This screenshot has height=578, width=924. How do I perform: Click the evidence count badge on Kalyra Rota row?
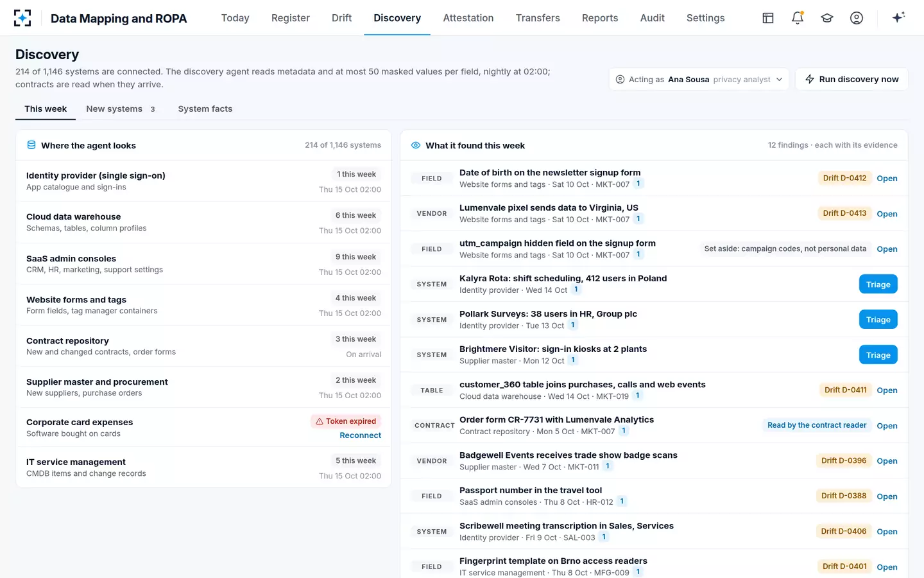point(576,290)
